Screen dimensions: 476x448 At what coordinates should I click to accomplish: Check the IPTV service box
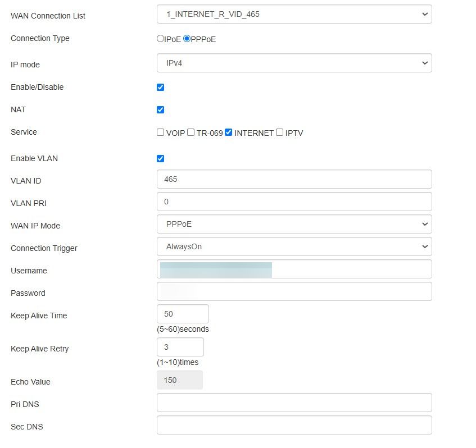pos(279,132)
